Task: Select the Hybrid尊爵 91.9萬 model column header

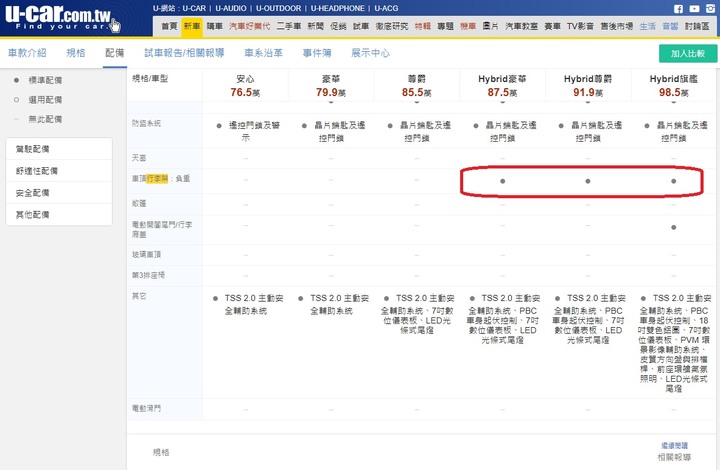Action: (588, 86)
